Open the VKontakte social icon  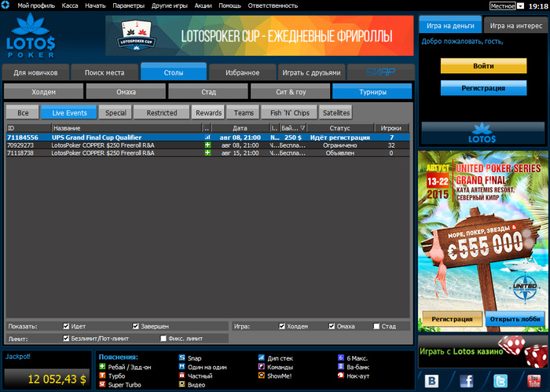coord(431,381)
